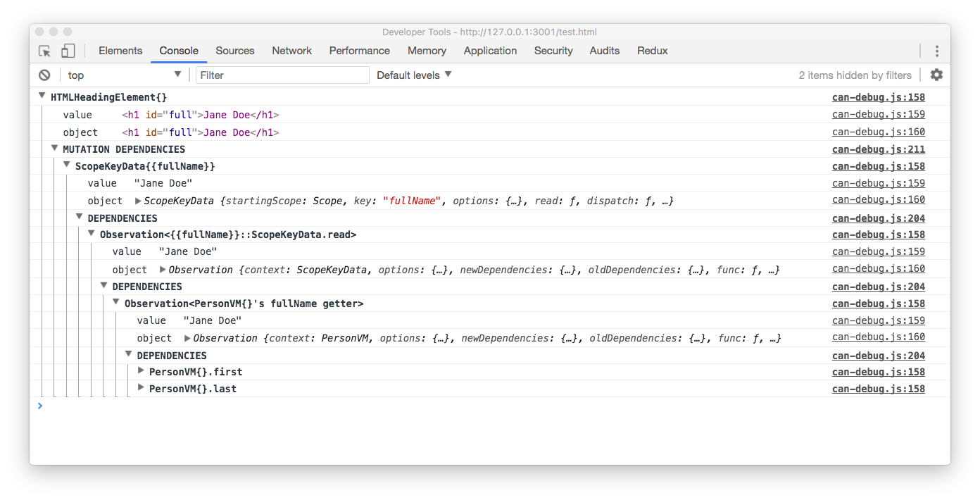This screenshot has width=980, height=500.
Task: Open console settings gear icon
Action: point(936,75)
